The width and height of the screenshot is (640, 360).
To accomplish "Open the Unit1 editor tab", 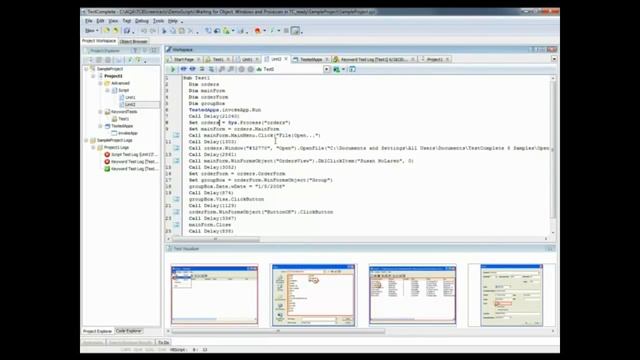I will (x=247, y=60).
